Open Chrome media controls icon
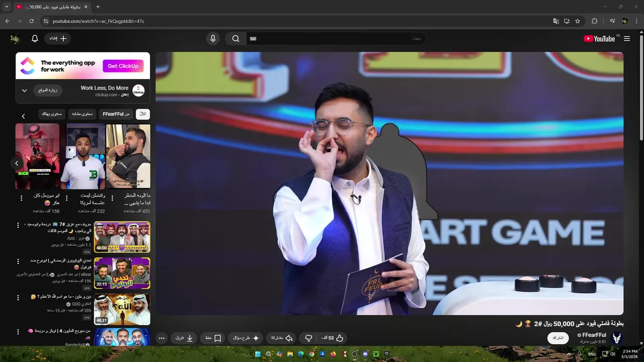The height and width of the screenshot is (362, 644). tap(612, 21)
